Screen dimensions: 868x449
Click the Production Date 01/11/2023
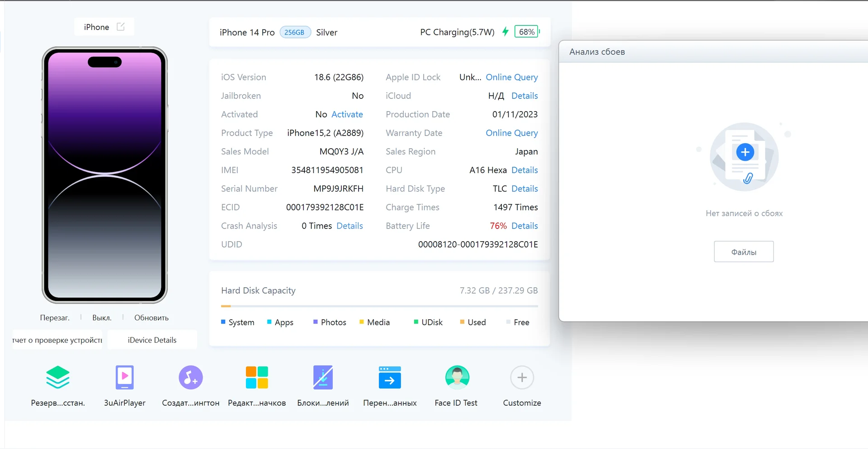(515, 114)
